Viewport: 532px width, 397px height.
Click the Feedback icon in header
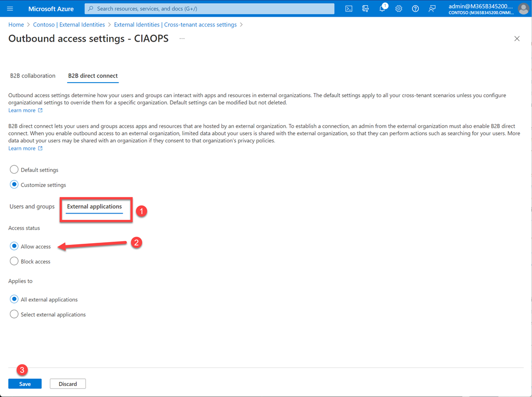432,9
